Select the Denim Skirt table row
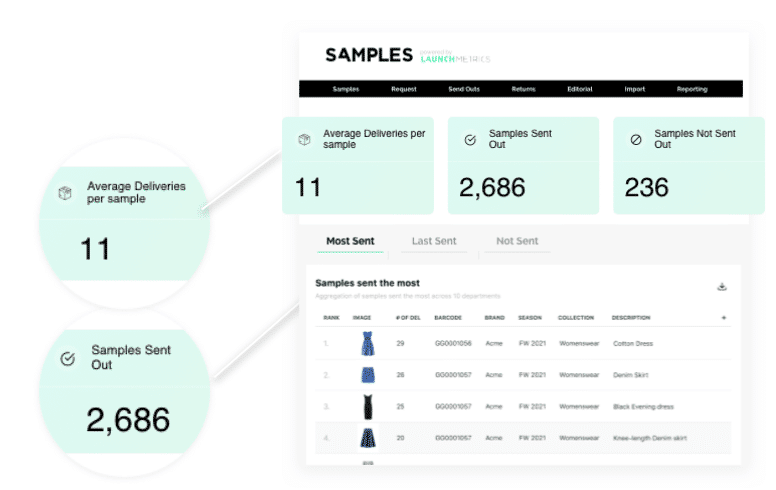 pyautogui.click(x=520, y=376)
